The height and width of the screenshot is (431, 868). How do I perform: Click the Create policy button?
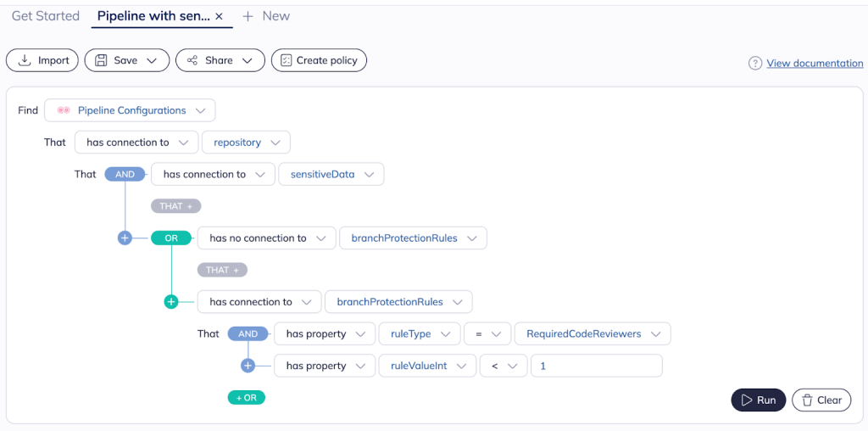[319, 60]
